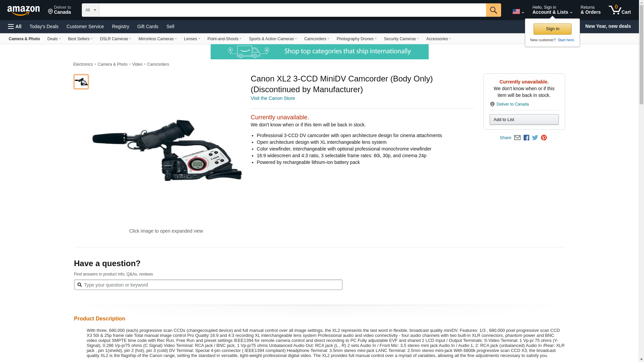Click the Camcorders breadcrumb link
Screen dimensions: 644x362
158,64
